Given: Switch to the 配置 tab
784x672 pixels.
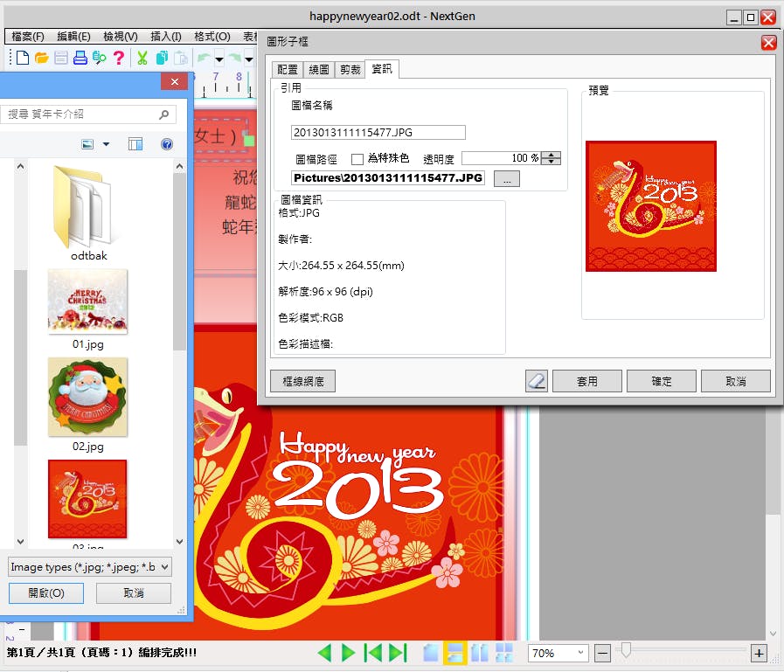Looking at the screenshot, I should [x=288, y=70].
